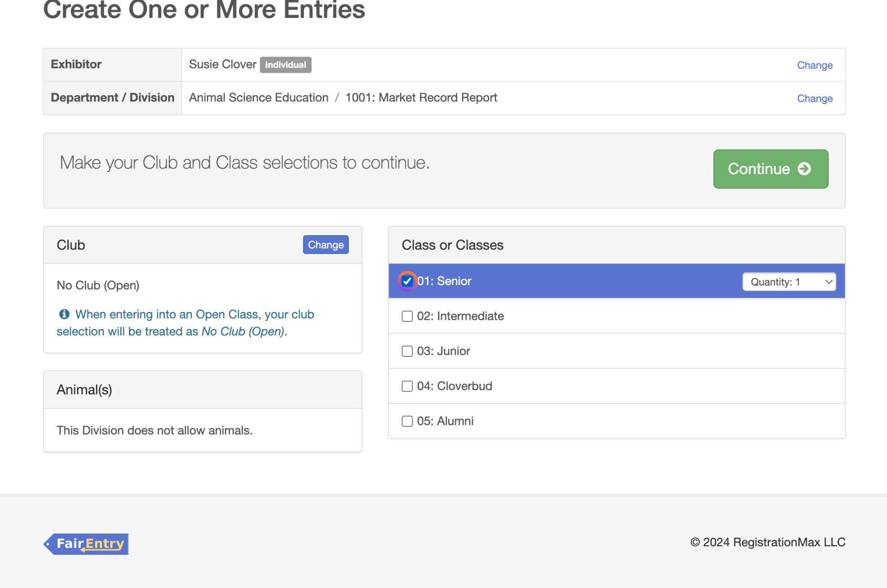Viewport: 887px width, 588px height.
Task: Click the 1001: Market Record Report division text
Action: pos(421,97)
